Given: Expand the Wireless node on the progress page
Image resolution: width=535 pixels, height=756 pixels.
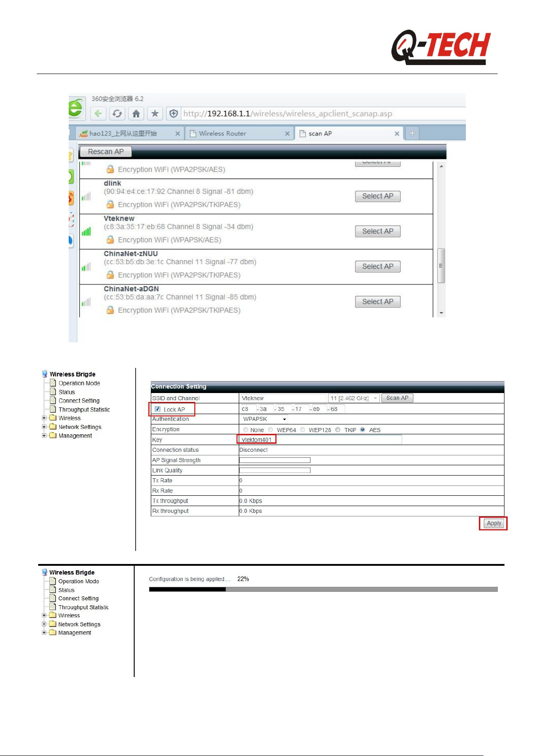Looking at the screenshot, I should click(x=44, y=615).
